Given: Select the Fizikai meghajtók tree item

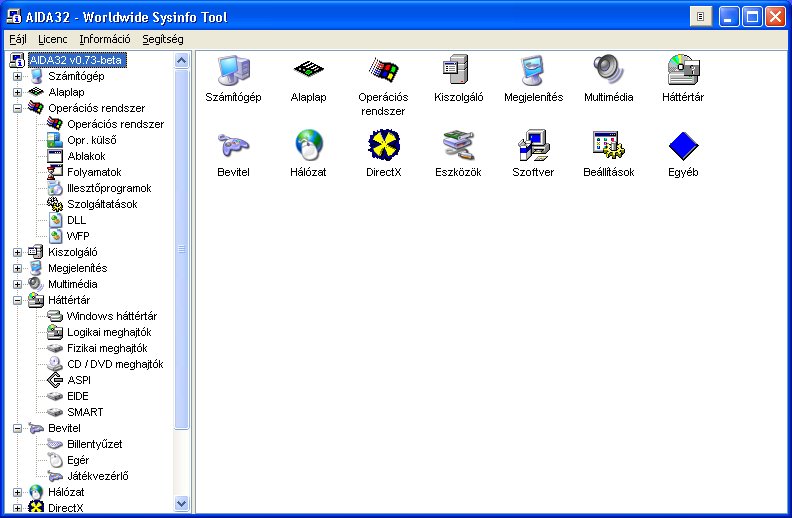Looking at the screenshot, I should (107, 348).
